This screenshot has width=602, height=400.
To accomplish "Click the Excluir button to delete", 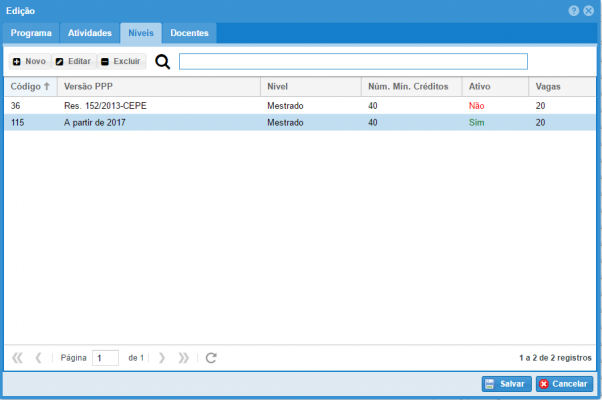I will tap(120, 62).
